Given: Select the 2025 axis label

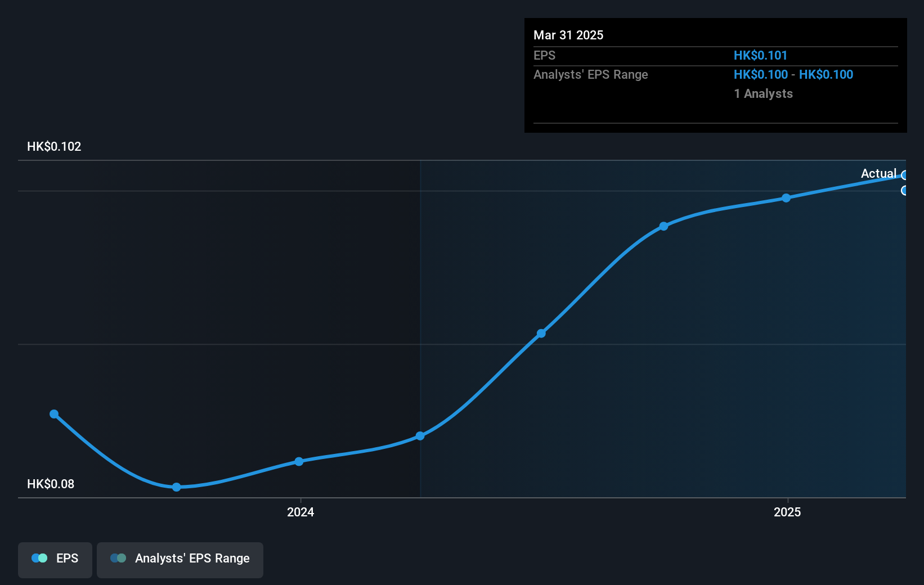Looking at the screenshot, I should 787,512.
